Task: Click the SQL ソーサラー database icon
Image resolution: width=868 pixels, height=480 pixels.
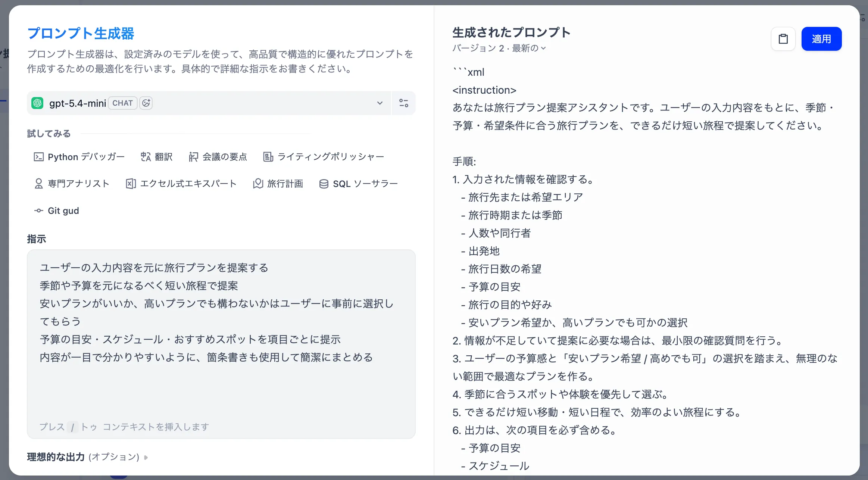Action: tap(324, 184)
